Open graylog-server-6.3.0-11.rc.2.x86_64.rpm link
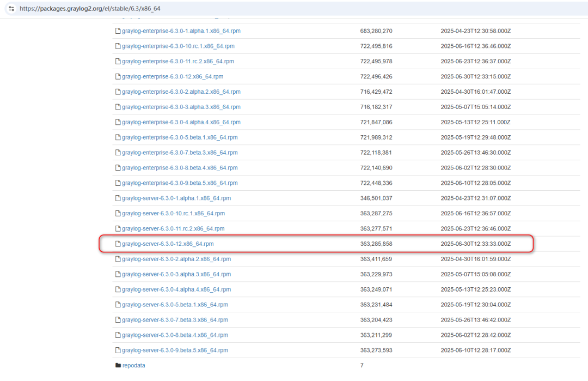Screen dimensions: 588x381 tap(173, 228)
